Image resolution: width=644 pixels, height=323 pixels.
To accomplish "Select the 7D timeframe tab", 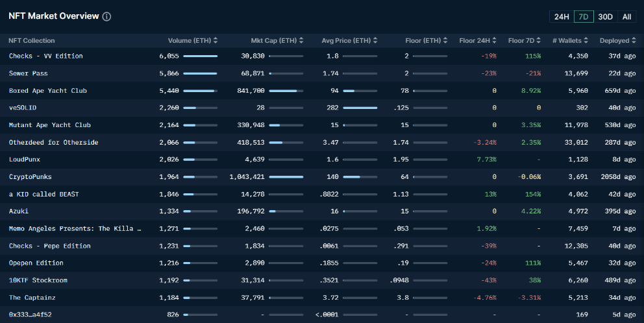I will point(583,17).
